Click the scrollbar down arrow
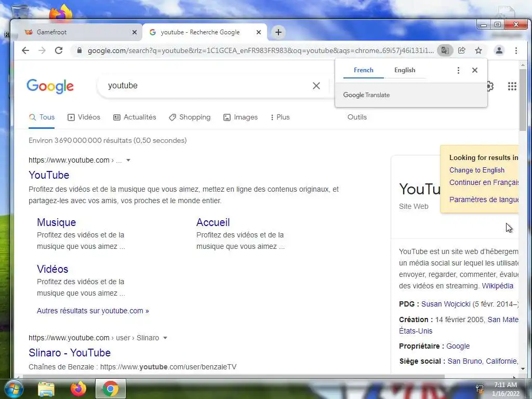This screenshot has height=399, width=532. click(x=523, y=368)
